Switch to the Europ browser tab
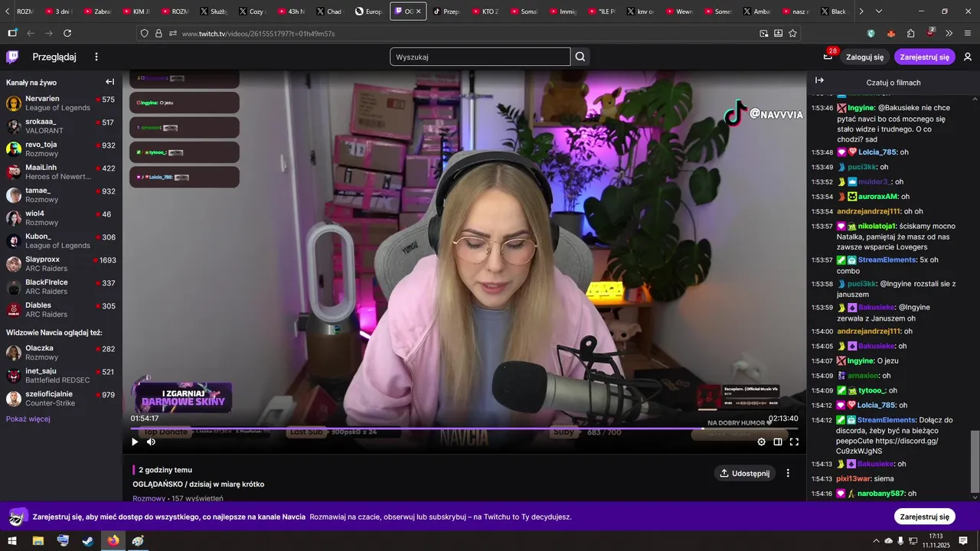The height and width of the screenshot is (551, 980). tap(368, 11)
